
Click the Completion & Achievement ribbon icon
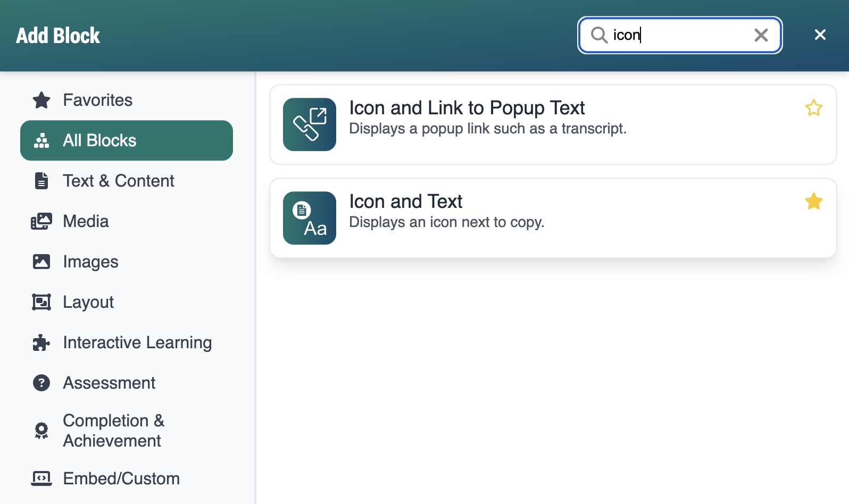[41, 431]
